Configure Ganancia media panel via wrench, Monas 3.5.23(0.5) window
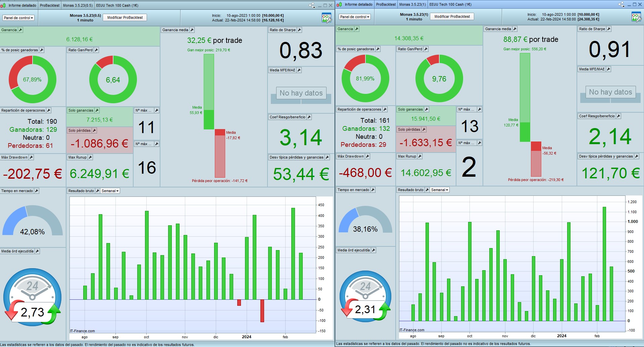Viewport: 644px width, 347px height. pos(192,30)
